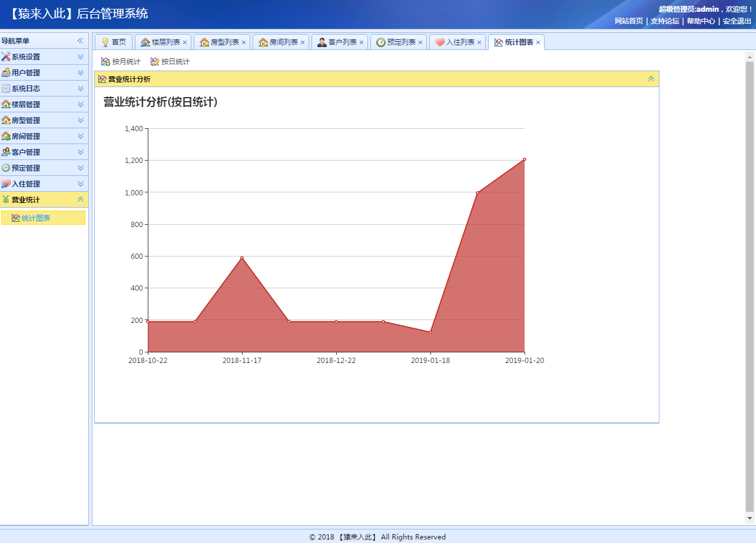Select the 统计图表 menu item in sidebar
This screenshot has height=543, width=756.
[x=44, y=218]
